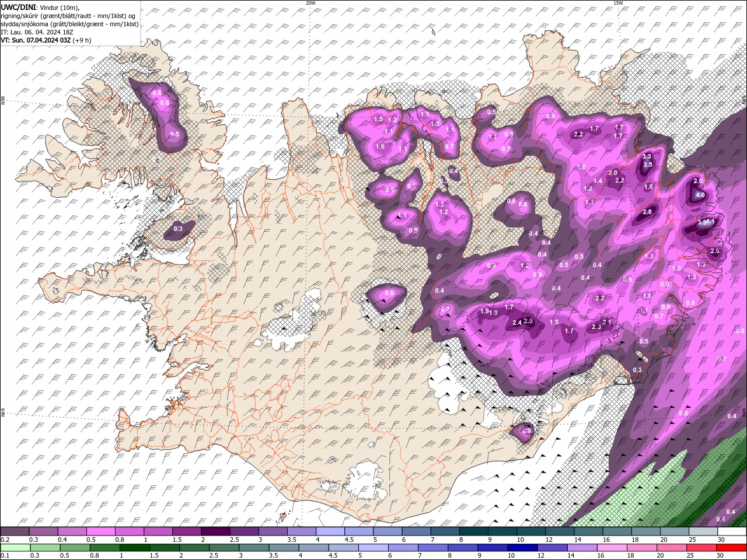Select the pale gray 25 swatch in top legend
This screenshot has height=560, width=747.
(x=703, y=531)
